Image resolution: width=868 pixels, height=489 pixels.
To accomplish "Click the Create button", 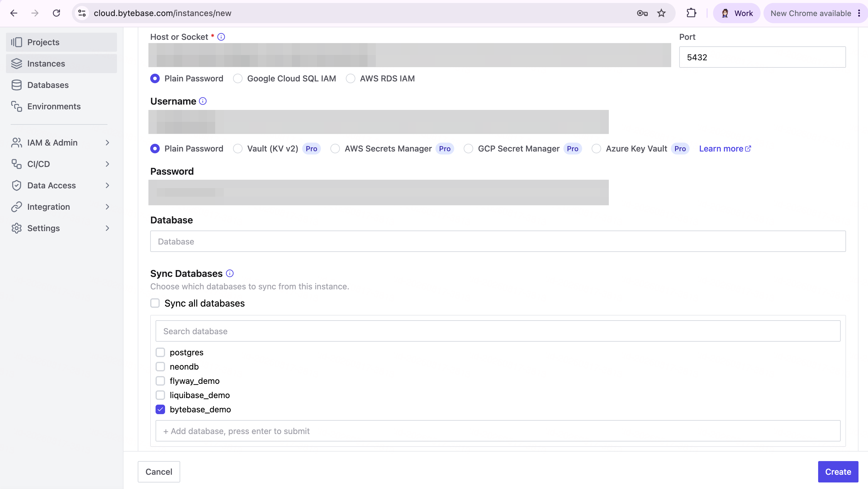I will click(838, 471).
